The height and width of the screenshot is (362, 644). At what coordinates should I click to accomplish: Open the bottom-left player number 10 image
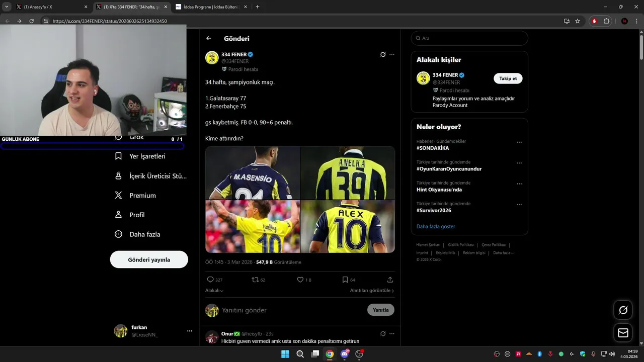(x=253, y=226)
